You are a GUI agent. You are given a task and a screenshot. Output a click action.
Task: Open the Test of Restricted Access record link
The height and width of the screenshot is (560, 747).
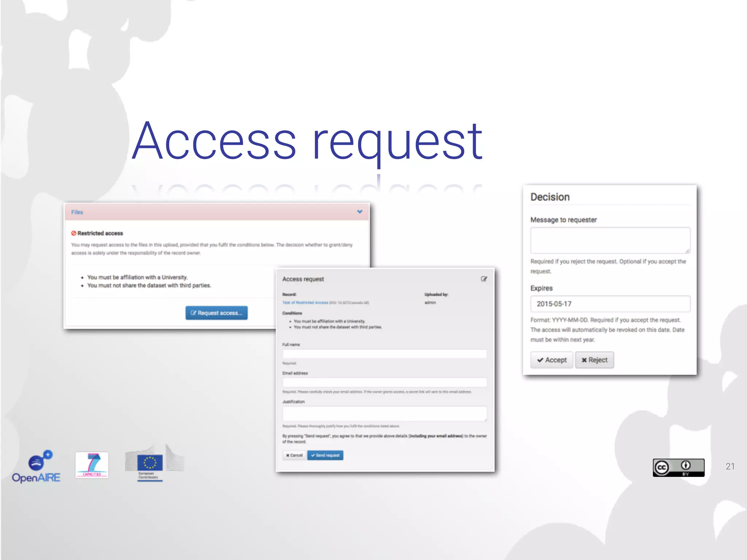point(305,303)
